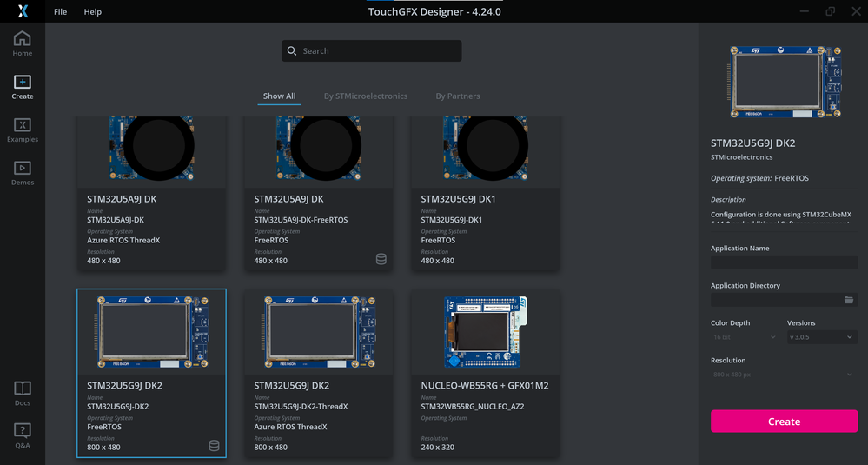Image resolution: width=868 pixels, height=465 pixels.
Task: Close the TouchGFX Designer window
Action: coord(856,11)
